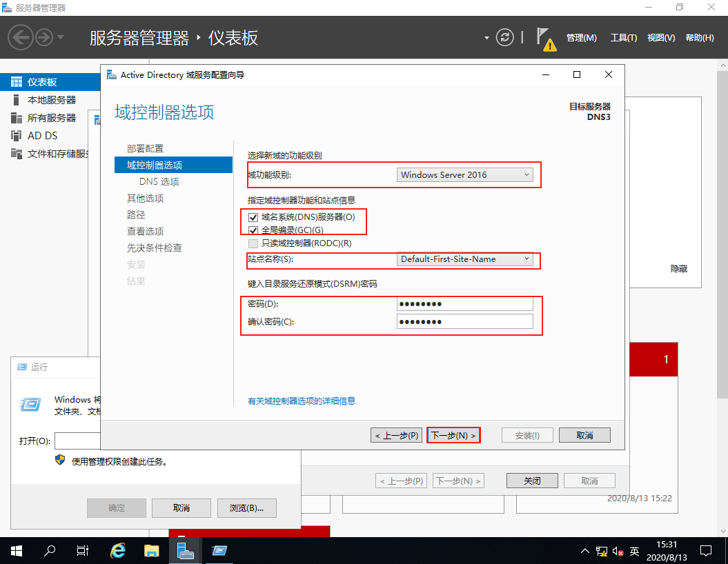
Task: Maximize the Active Directory wizard window
Action: (577, 74)
